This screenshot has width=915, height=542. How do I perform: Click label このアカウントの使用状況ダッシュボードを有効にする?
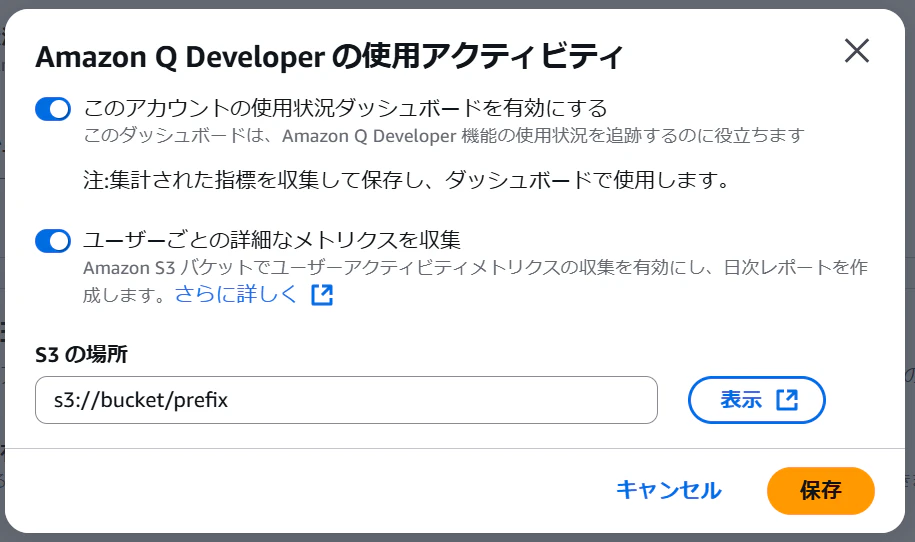[x=345, y=108]
